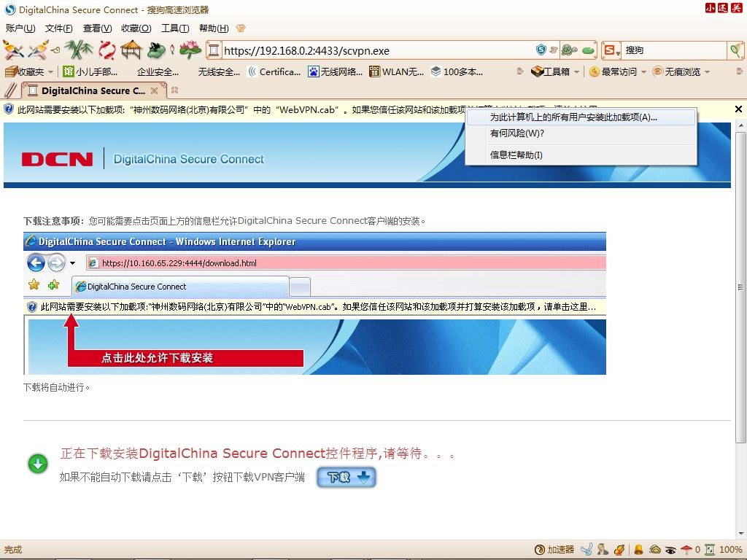The width and height of the screenshot is (747, 560).
Task: Click the green download arrow icon
Action: coord(38,464)
